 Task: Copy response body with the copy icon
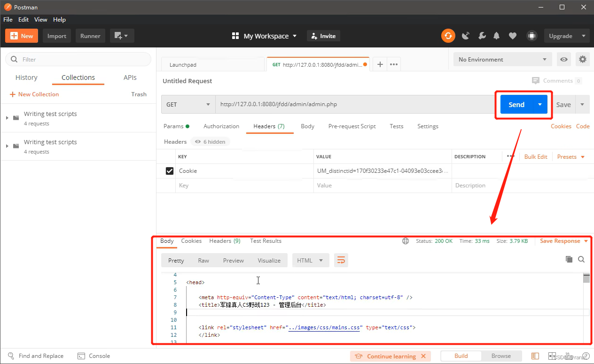point(569,259)
